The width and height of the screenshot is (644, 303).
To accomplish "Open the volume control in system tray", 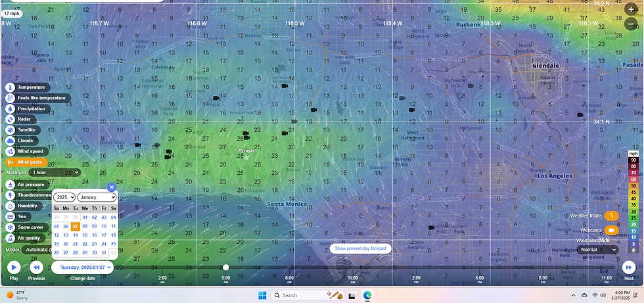I will click(603, 295).
